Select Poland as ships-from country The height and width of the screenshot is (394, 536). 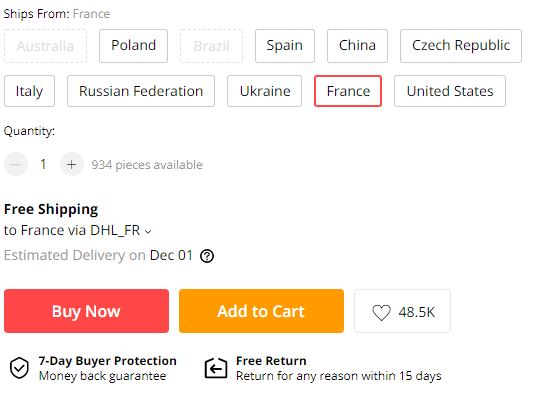(x=133, y=46)
